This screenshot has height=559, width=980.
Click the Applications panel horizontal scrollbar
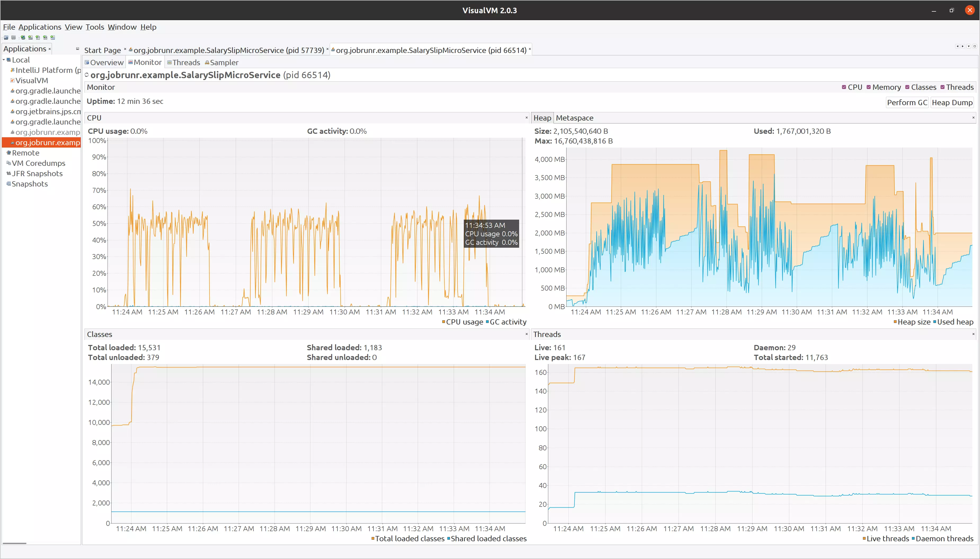15,543
